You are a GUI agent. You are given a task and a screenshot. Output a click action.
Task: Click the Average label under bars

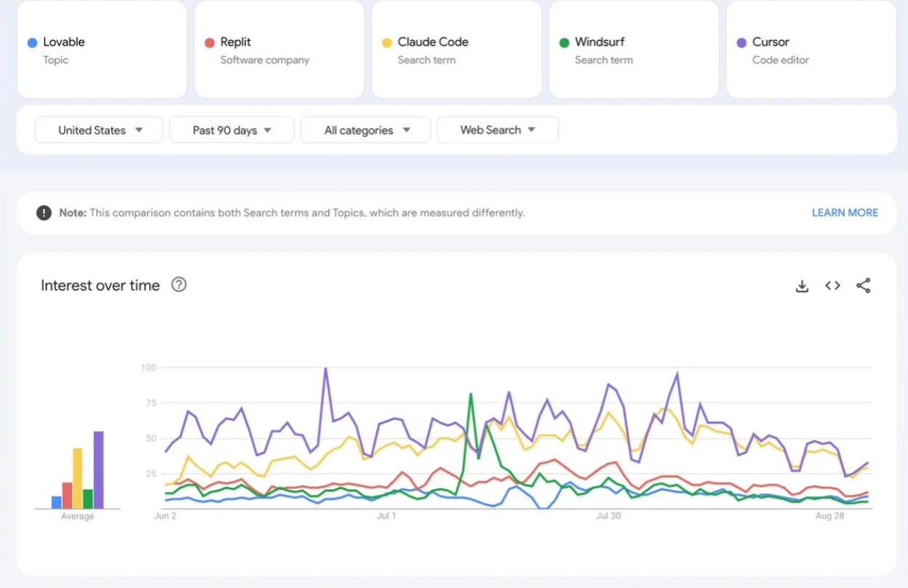[77, 517]
